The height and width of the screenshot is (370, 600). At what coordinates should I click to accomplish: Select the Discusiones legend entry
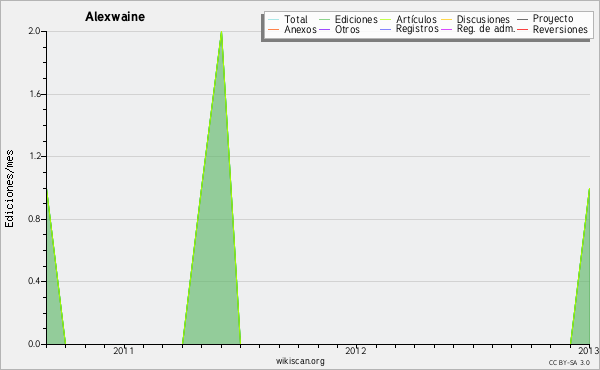coord(483,19)
